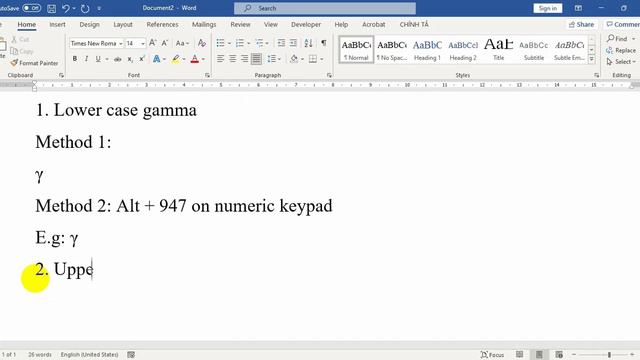Click the Shading paint bucket icon

(x=294, y=59)
